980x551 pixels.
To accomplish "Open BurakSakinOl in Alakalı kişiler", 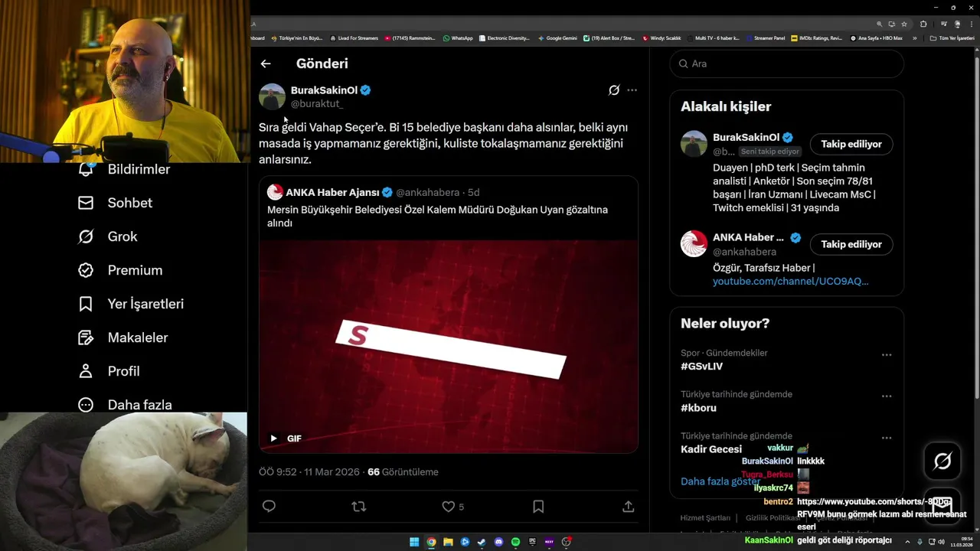I will pyautogui.click(x=746, y=138).
